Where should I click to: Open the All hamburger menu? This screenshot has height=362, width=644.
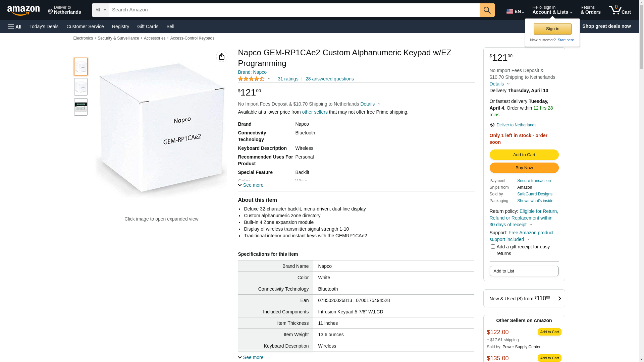pyautogui.click(x=15, y=26)
